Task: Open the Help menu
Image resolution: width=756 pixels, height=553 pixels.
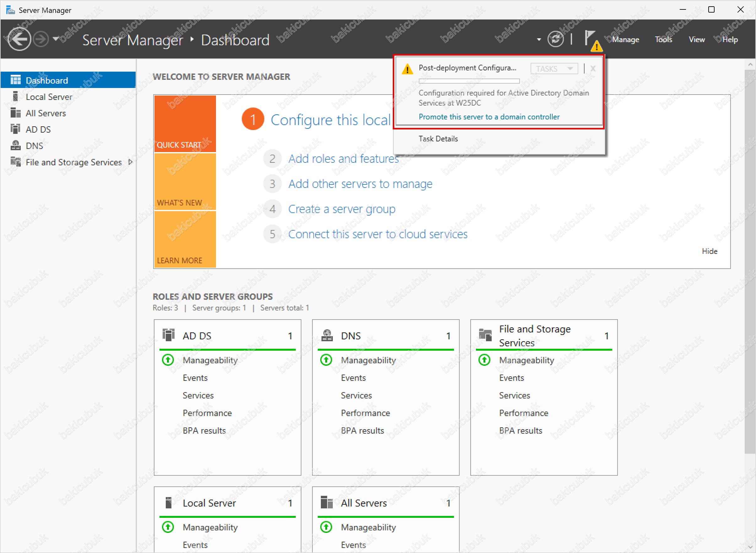Action: coord(730,40)
